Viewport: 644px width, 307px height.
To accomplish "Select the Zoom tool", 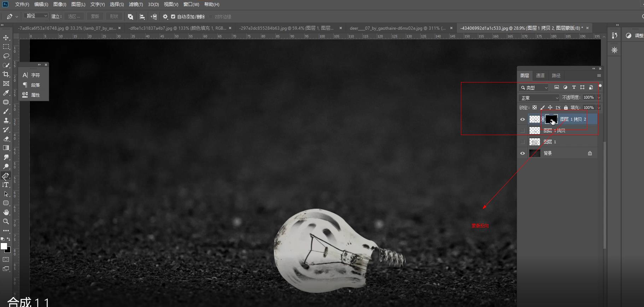I will click(x=6, y=221).
